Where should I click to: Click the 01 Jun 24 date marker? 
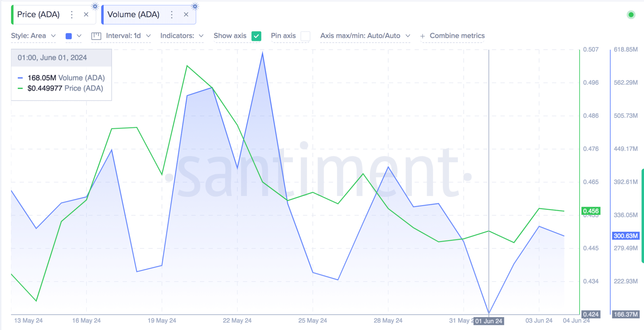coord(489,321)
